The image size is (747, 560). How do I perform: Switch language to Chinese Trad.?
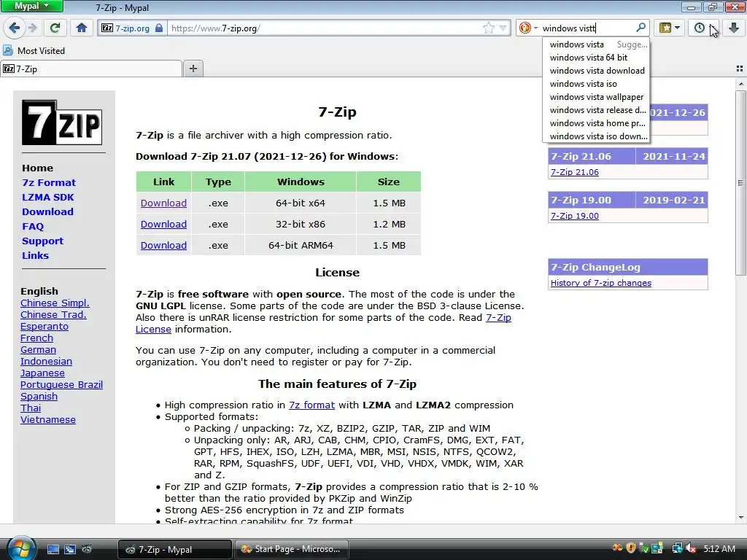[x=53, y=315]
